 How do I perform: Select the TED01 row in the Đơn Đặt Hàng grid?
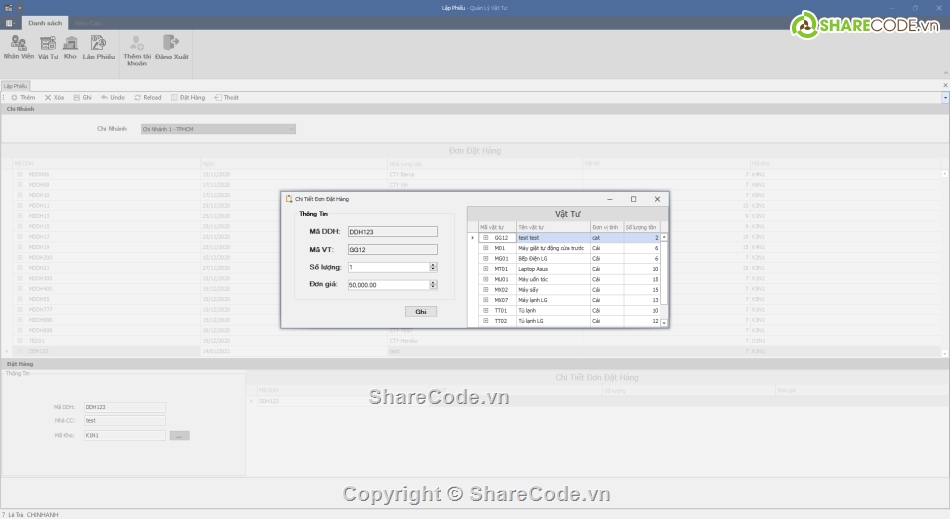point(477,341)
